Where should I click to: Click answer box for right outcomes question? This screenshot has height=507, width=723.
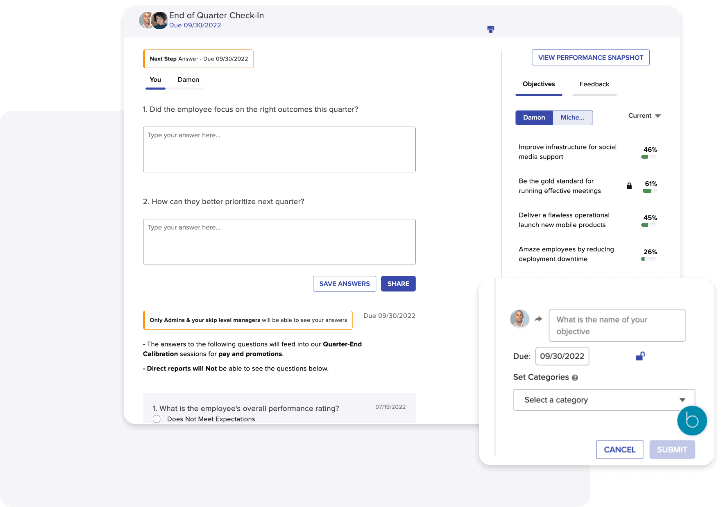279,149
